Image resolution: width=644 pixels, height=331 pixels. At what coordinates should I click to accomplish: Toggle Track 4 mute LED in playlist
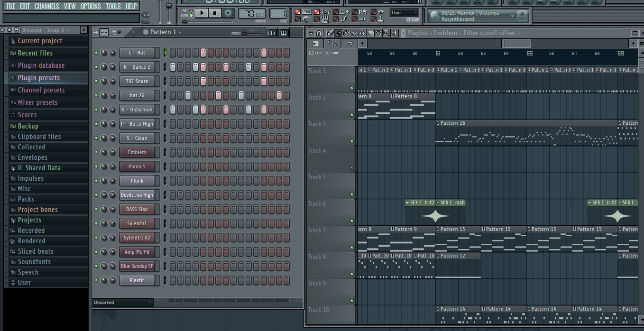pyautogui.click(x=352, y=168)
